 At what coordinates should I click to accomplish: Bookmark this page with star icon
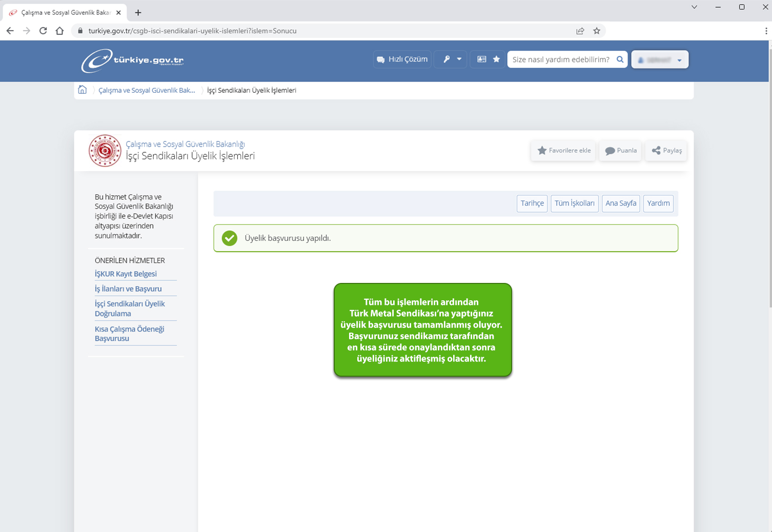[597, 31]
